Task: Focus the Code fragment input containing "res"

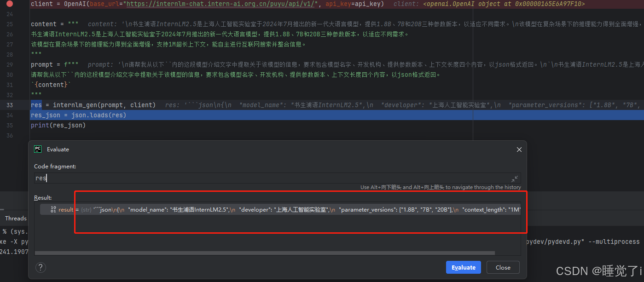Action: tap(138, 178)
